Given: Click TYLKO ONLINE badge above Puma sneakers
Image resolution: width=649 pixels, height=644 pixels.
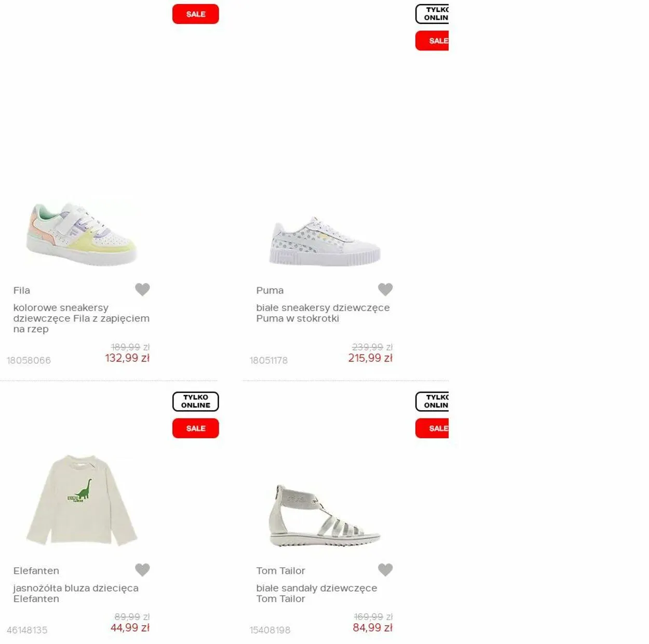Looking at the screenshot, I should [x=432, y=14].
